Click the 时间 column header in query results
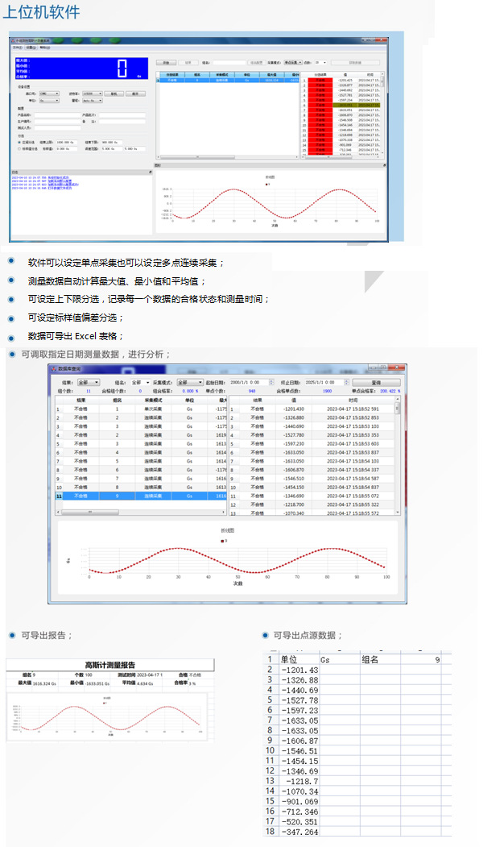 pos(353,401)
